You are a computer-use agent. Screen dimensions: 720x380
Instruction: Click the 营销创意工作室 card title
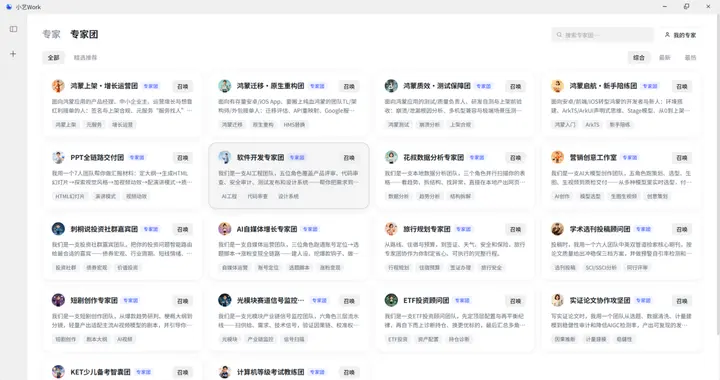(593, 157)
